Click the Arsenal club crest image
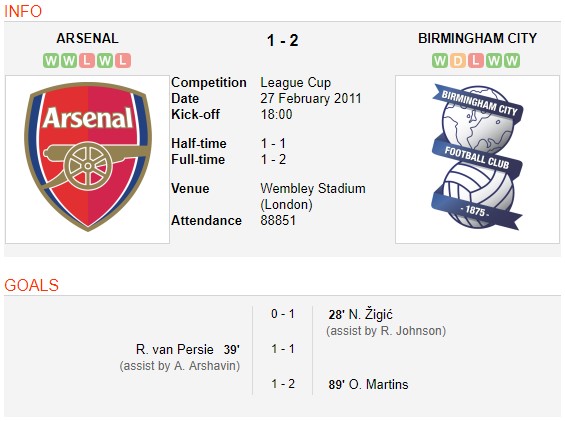The height and width of the screenshot is (421, 565). click(88, 159)
